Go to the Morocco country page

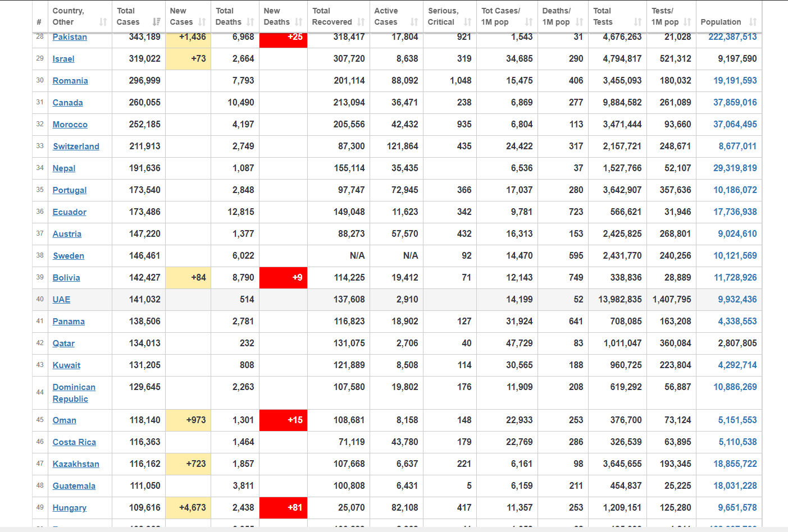[70, 125]
